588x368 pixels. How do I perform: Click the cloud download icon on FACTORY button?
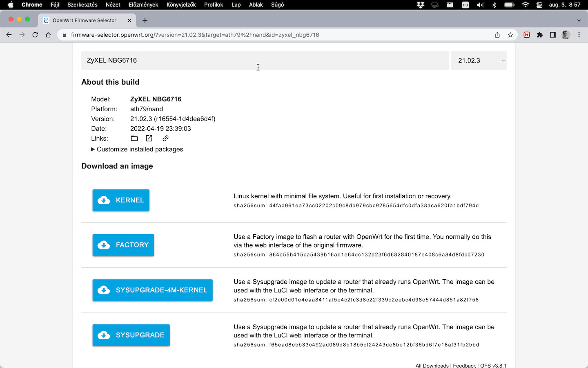pos(104,245)
